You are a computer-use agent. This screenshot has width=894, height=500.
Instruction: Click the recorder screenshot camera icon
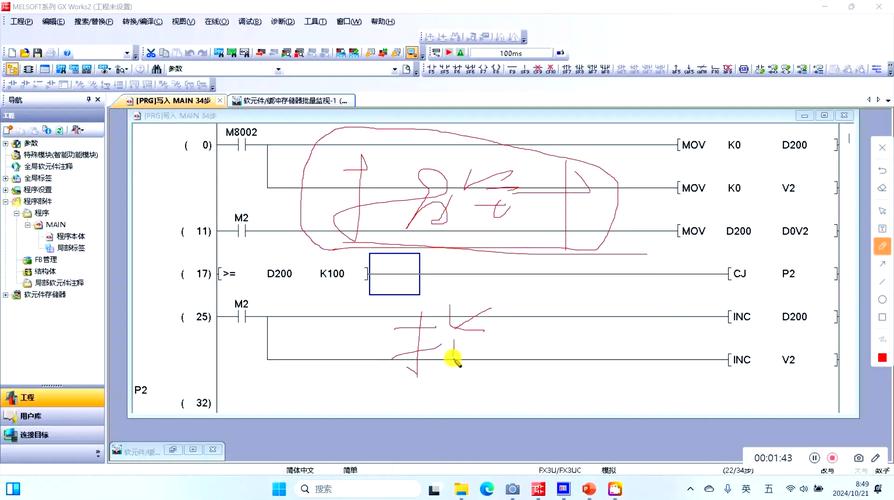coord(859,458)
